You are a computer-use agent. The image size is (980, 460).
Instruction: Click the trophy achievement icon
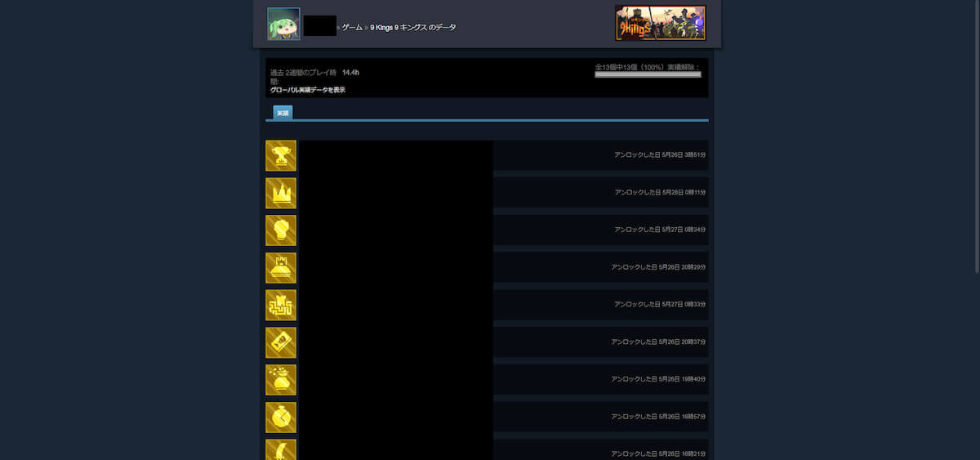pos(281,156)
